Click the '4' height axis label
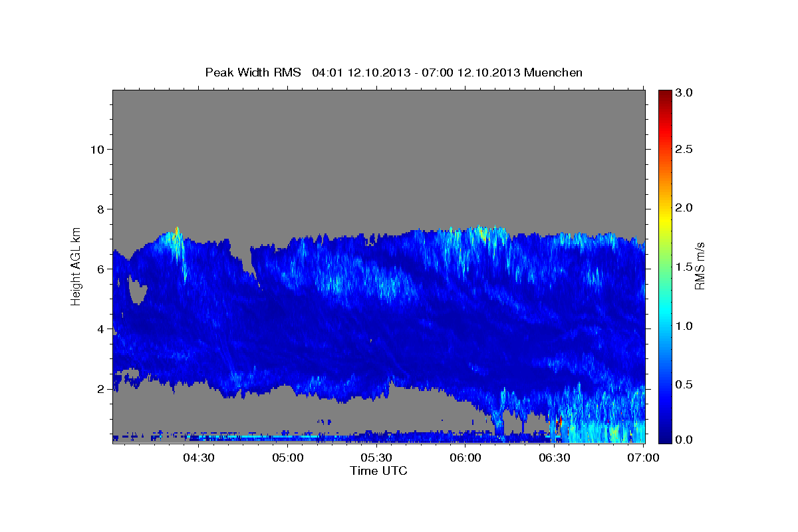 100,329
